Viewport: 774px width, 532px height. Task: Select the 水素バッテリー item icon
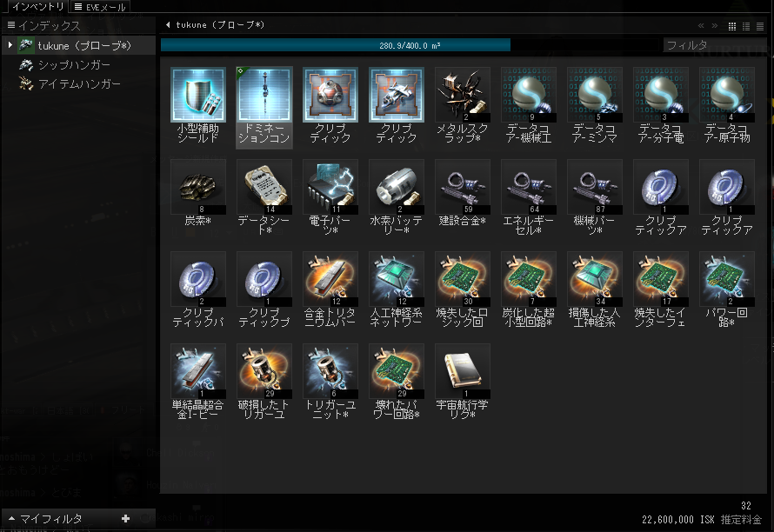click(x=397, y=187)
